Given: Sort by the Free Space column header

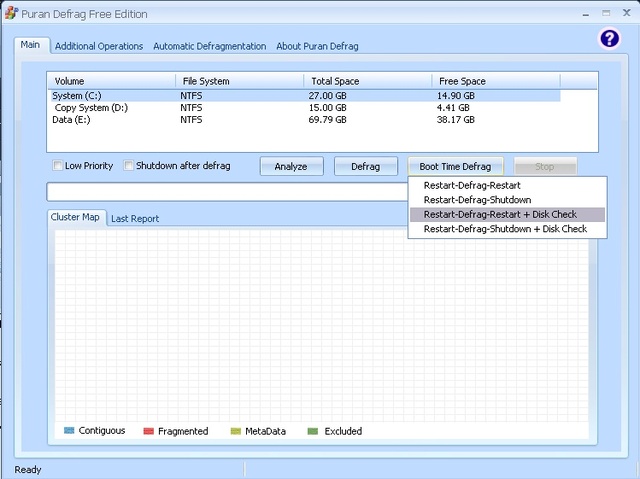Looking at the screenshot, I should (x=496, y=81).
